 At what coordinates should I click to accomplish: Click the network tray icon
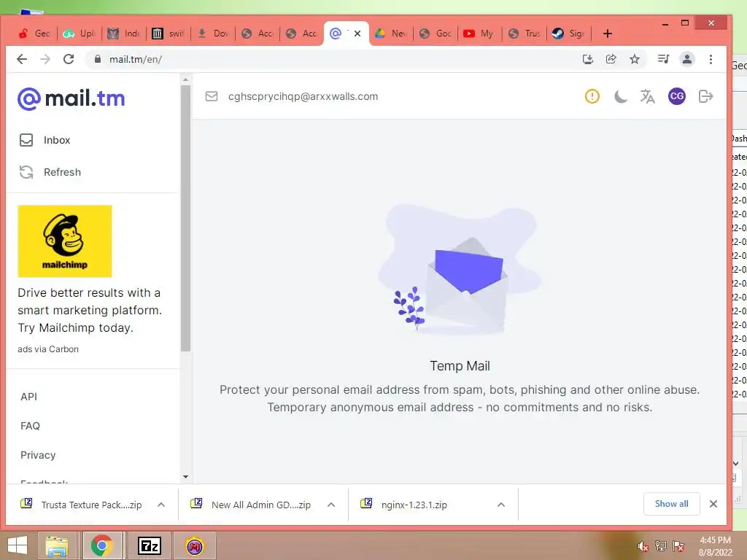point(661,546)
